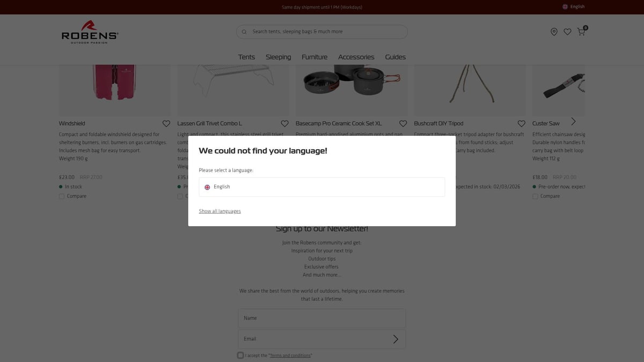Favorite the Basecamp Pro Ceramic Cook Set
This screenshot has height=362, width=644.
pyautogui.click(x=403, y=123)
